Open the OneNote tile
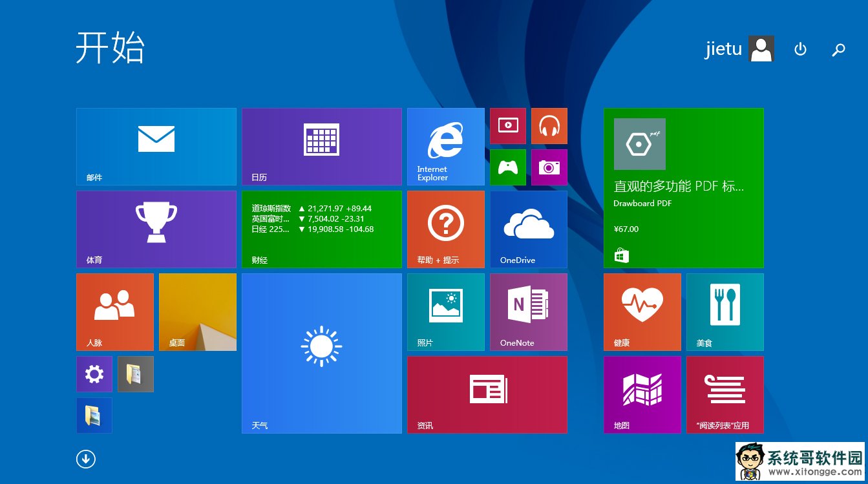The image size is (868, 484). (528, 312)
